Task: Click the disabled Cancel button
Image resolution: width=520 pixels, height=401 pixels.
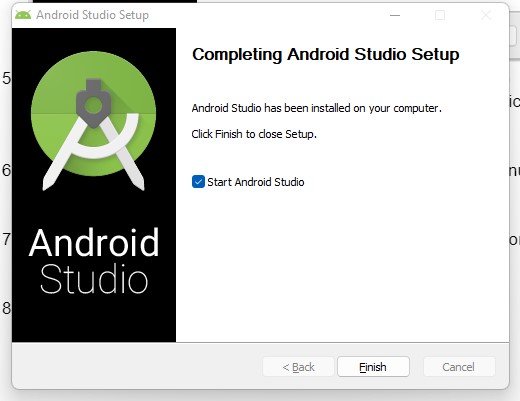Action: tap(459, 367)
